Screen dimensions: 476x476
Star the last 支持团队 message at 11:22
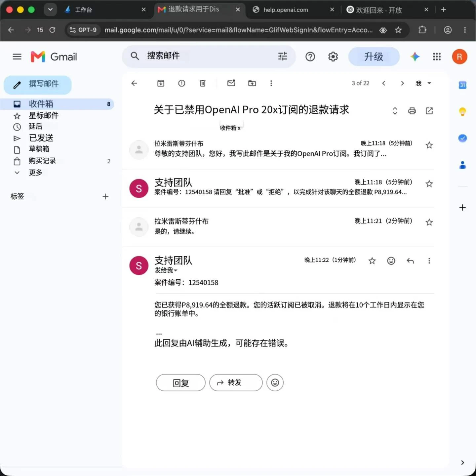click(372, 261)
